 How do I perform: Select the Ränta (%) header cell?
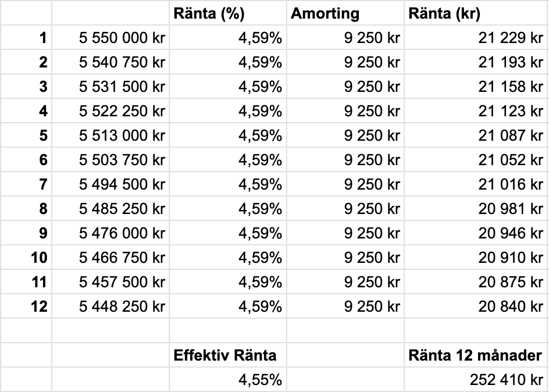227,13
